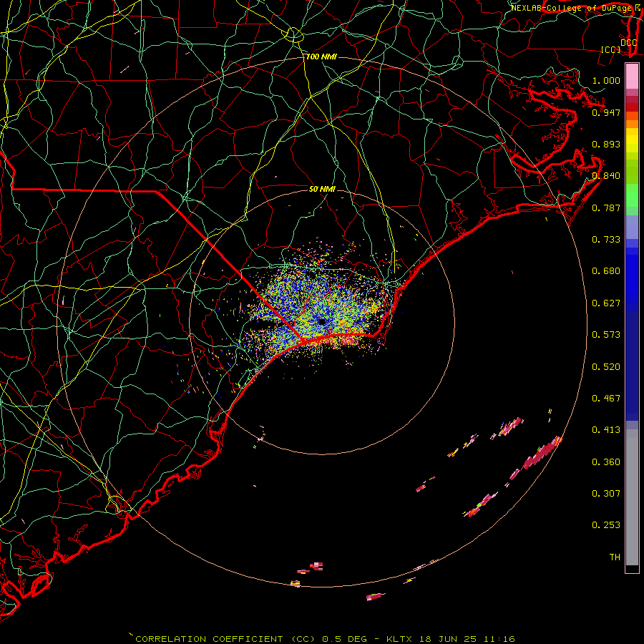
Task: Select the 0.893 legend value
Action: point(606,144)
